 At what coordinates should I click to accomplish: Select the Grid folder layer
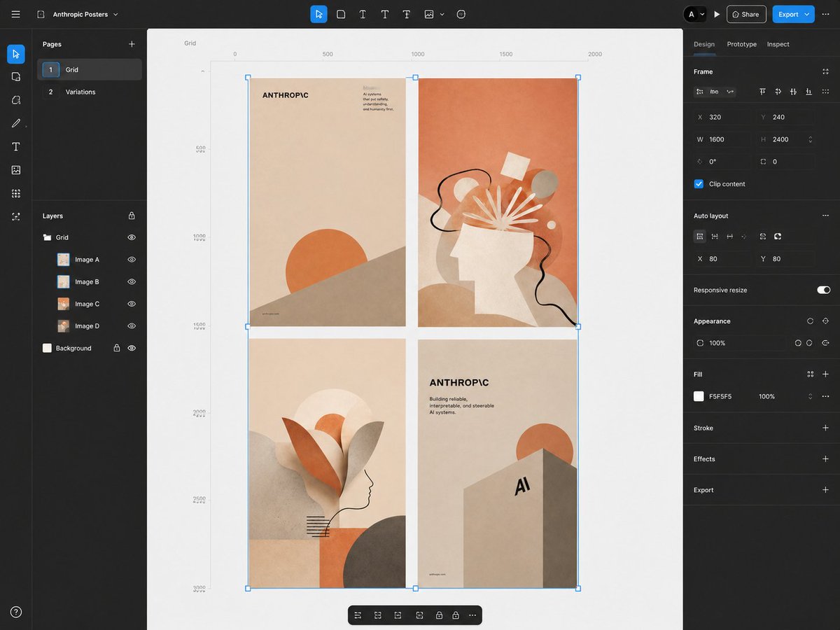90,237
